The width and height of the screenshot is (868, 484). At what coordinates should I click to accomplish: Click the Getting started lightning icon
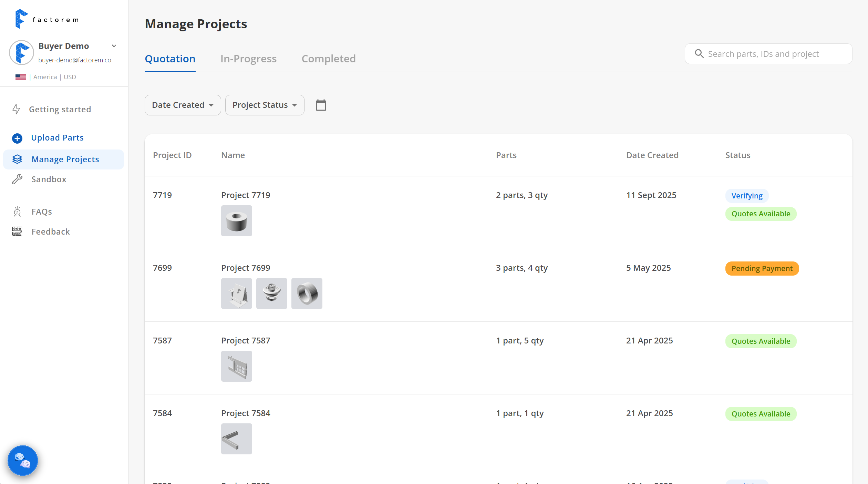[17, 109]
